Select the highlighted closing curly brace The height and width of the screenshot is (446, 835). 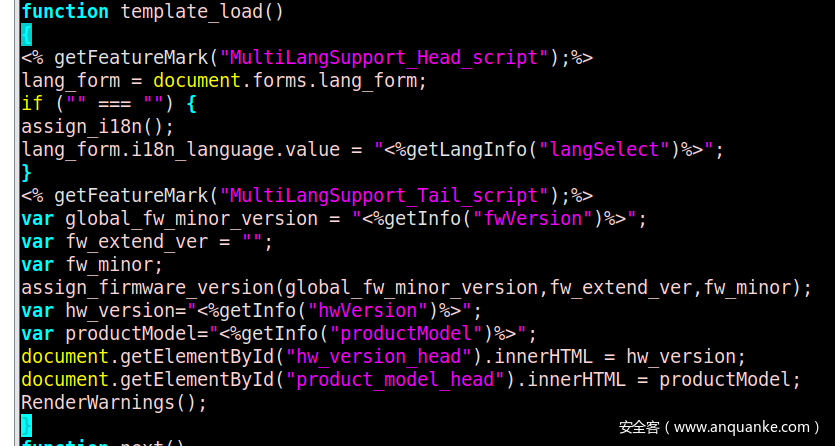click(x=27, y=426)
